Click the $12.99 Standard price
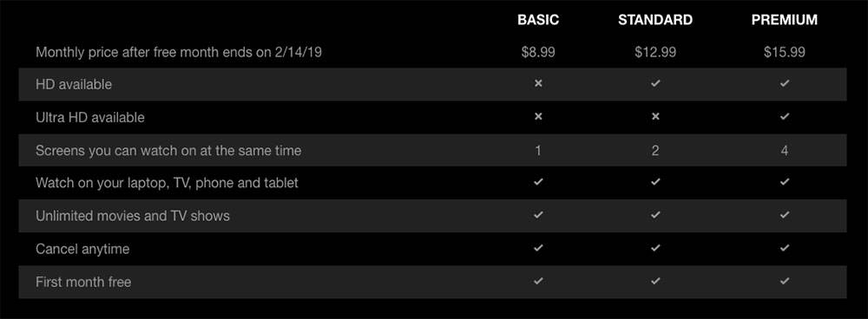 tap(655, 53)
